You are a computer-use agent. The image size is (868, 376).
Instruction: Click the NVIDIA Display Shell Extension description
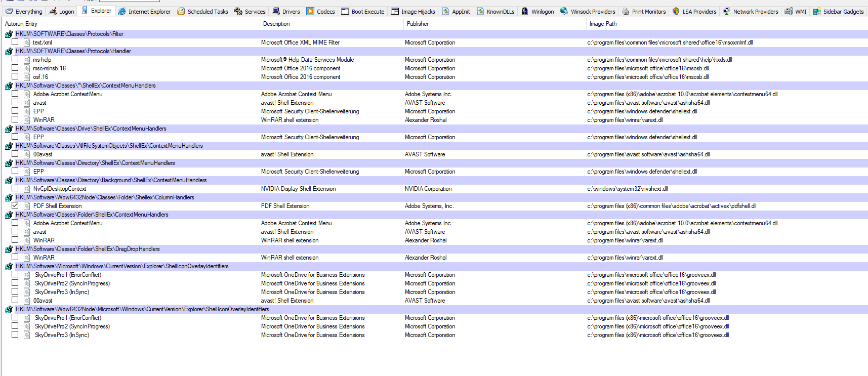tap(298, 189)
